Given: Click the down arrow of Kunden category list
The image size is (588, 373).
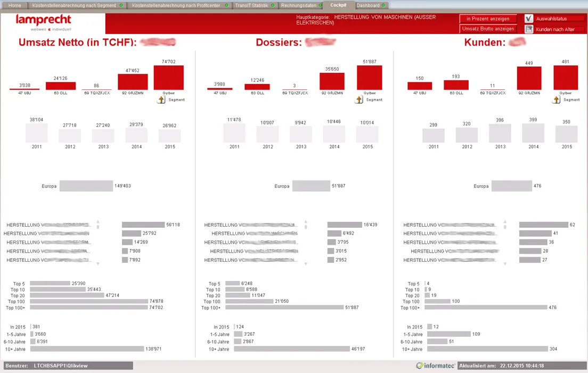Looking at the screenshot, I should click(505, 264).
